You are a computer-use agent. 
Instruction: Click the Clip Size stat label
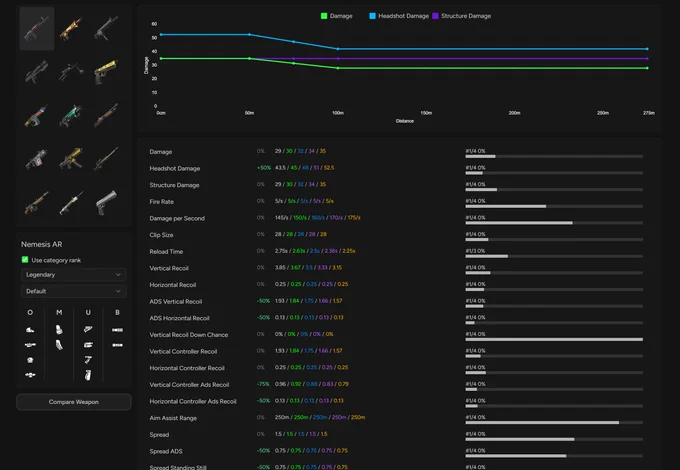pyautogui.click(x=161, y=235)
